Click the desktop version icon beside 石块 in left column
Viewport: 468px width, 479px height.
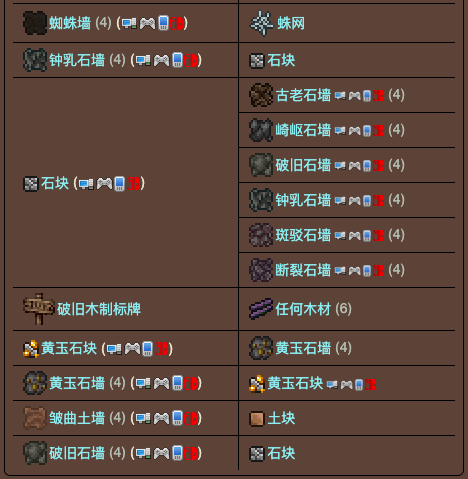pos(86,184)
